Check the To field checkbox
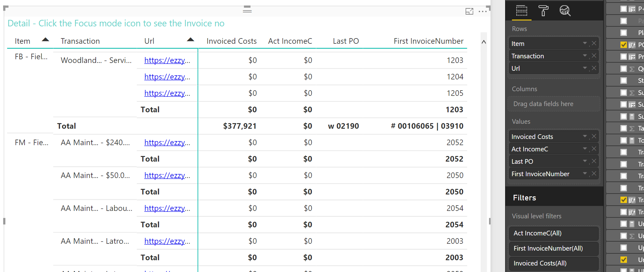The height and width of the screenshot is (272, 644). [623, 140]
